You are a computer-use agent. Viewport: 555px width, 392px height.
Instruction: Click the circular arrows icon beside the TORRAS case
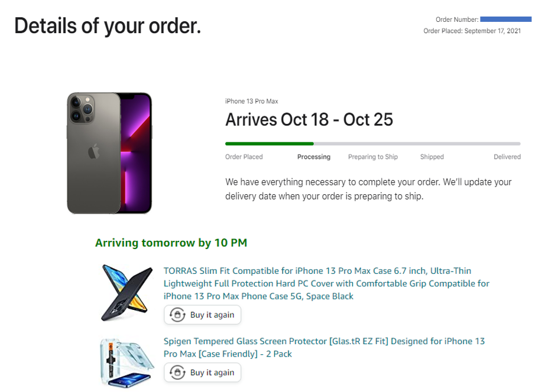[x=177, y=315]
